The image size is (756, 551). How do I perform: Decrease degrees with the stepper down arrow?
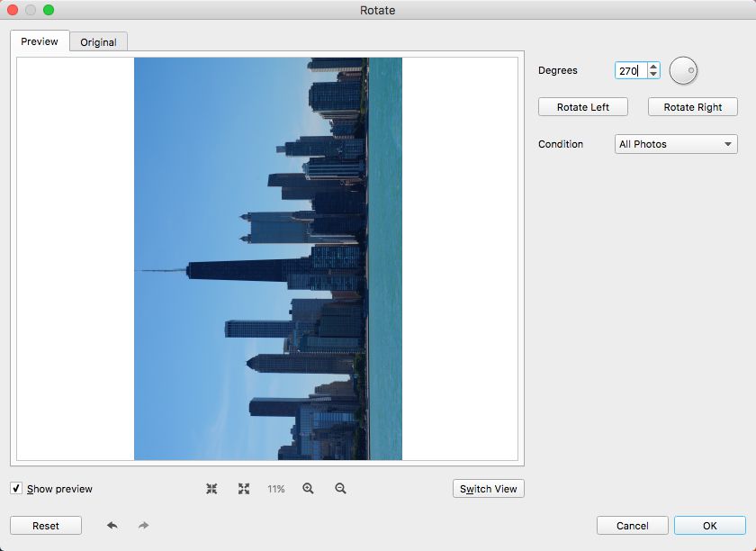(653, 74)
